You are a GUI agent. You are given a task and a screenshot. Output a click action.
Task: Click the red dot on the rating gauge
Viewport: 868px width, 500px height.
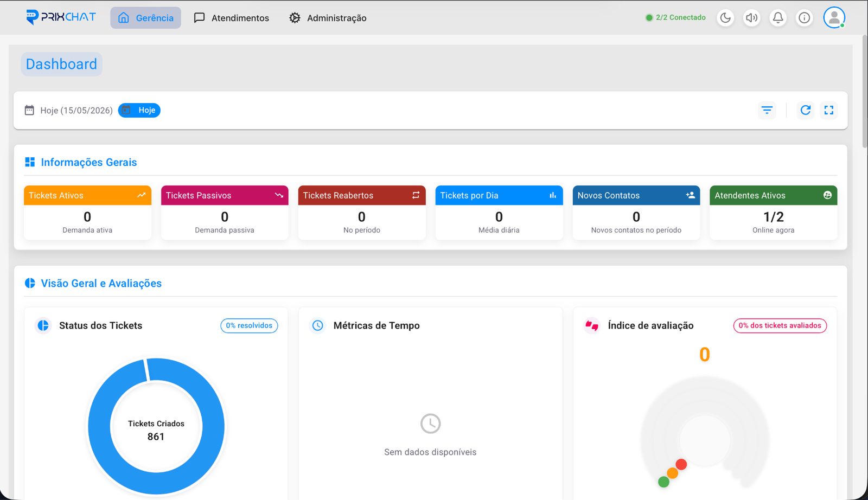tap(681, 464)
